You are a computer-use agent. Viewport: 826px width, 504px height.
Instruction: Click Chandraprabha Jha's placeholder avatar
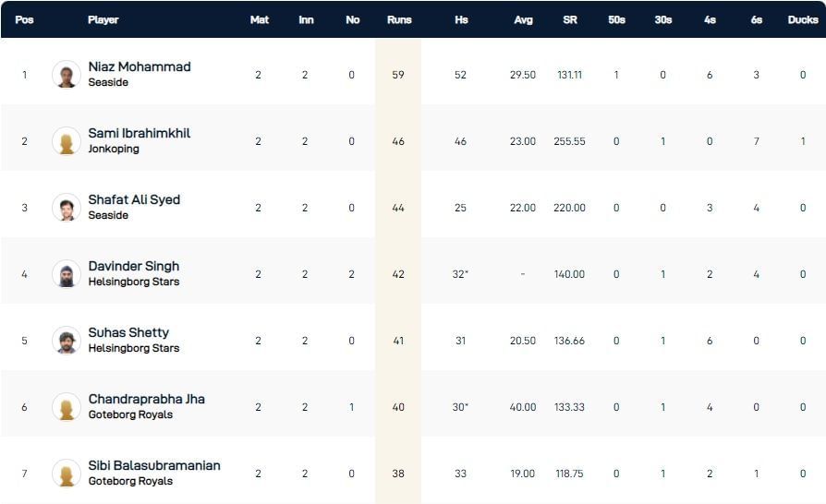67,407
